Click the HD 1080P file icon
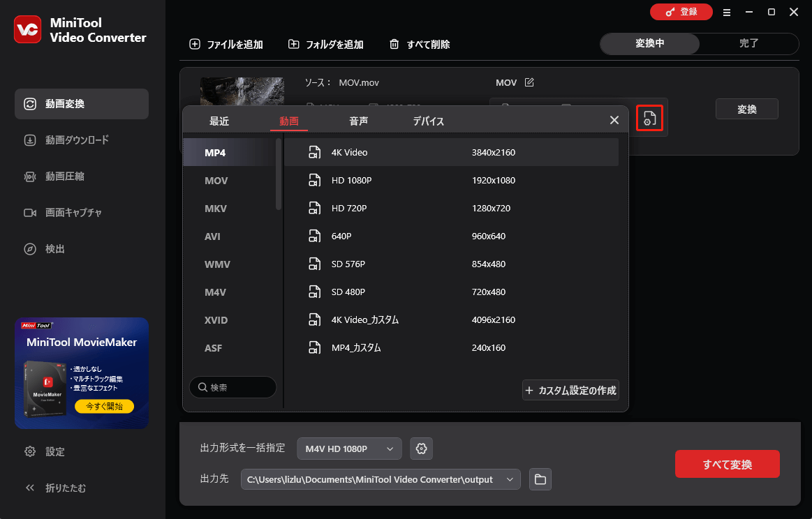Screen dimensions: 812x519 (314, 180)
